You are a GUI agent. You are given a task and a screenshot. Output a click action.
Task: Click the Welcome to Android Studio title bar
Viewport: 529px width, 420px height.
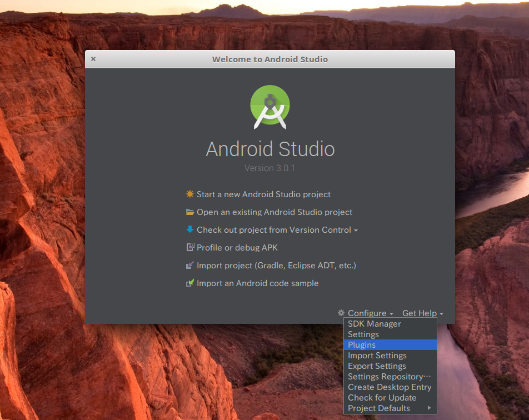coord(270,59)
